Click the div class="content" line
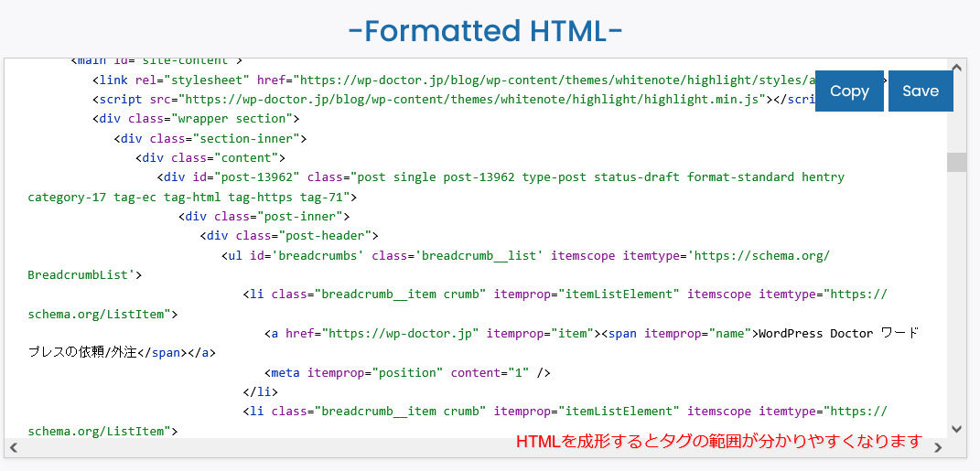Image resolution: width=980 pixels, height=471 pixels. coord(210,157)
